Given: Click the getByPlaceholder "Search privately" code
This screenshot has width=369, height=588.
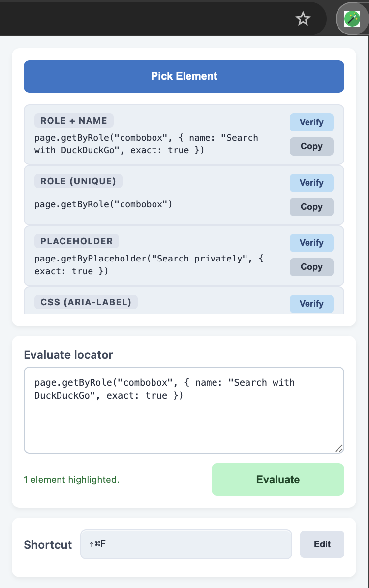Looking at the screenshot, I should pos(149,265).
